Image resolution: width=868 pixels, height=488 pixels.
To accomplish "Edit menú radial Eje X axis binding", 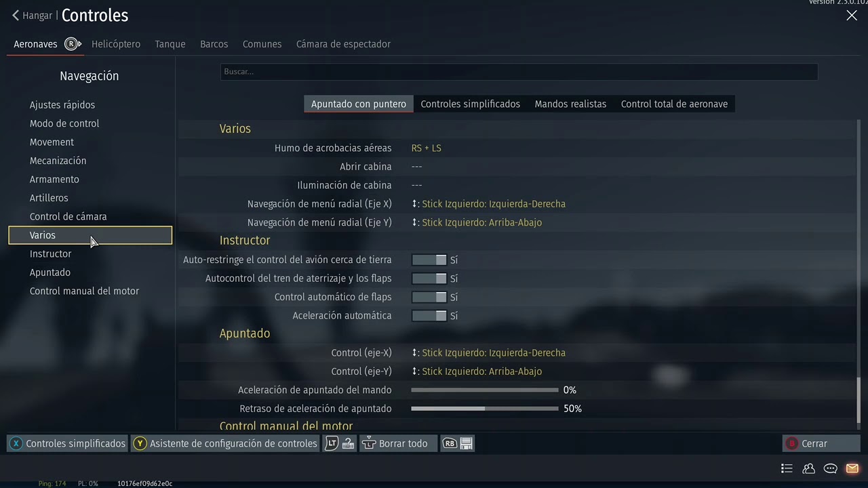I will point(489,204).
